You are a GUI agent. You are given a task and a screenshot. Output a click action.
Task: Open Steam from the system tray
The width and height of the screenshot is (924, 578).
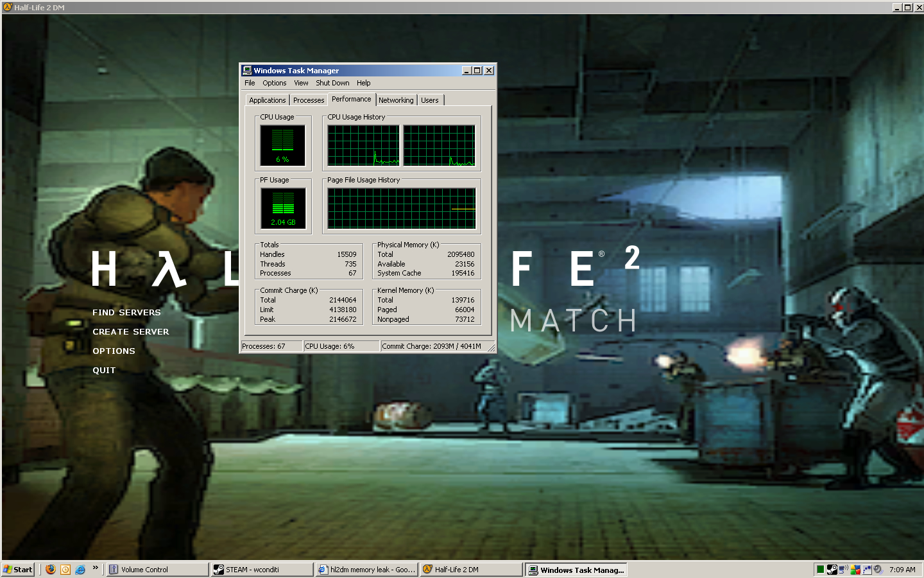(832, 569)
